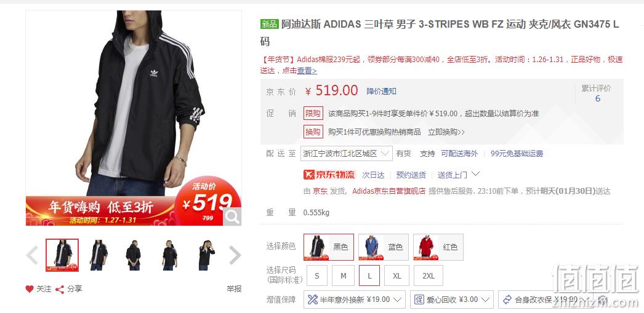Click the 换购 promotion tag

click(x=313, y=132)
